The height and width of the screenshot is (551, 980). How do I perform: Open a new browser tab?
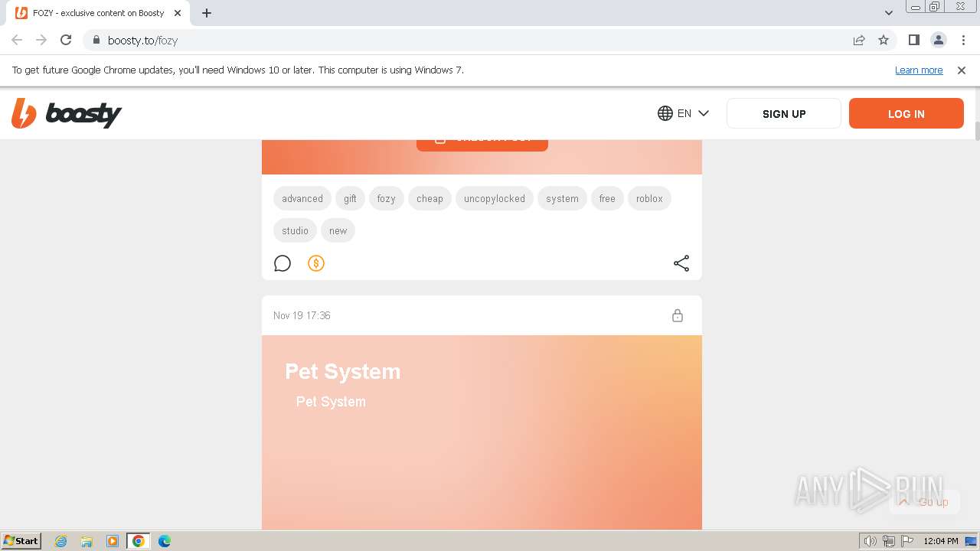(x=207, y=13)
